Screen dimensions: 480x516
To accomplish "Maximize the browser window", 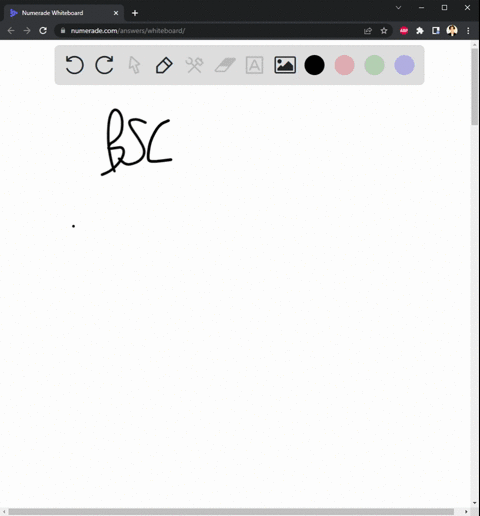I will (444, 8).
